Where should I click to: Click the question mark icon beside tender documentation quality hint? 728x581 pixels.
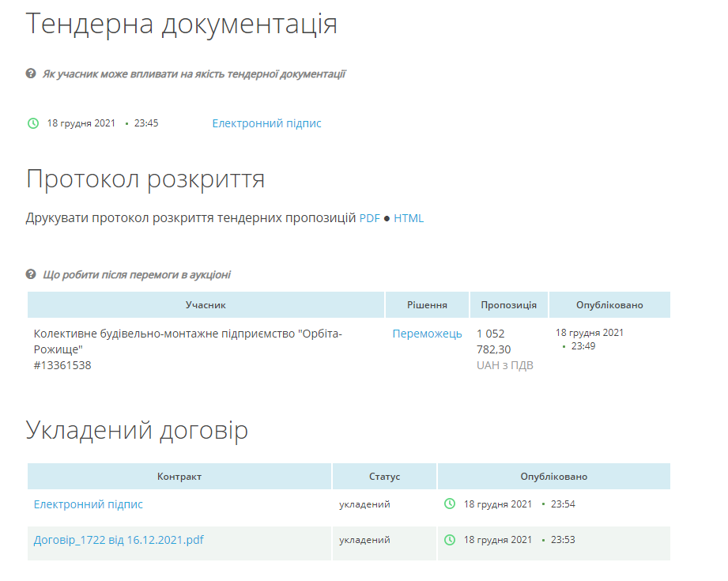click(31, 74)
